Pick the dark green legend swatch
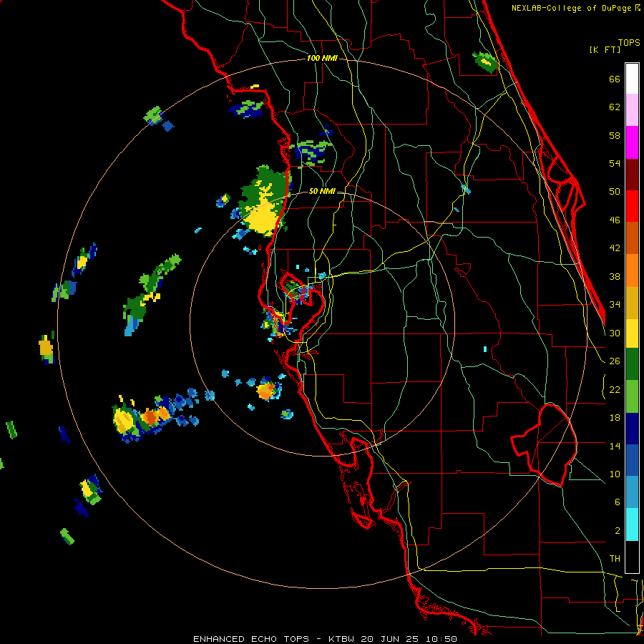644x644 pixels. pyautogui.click(x=632, y=364)
